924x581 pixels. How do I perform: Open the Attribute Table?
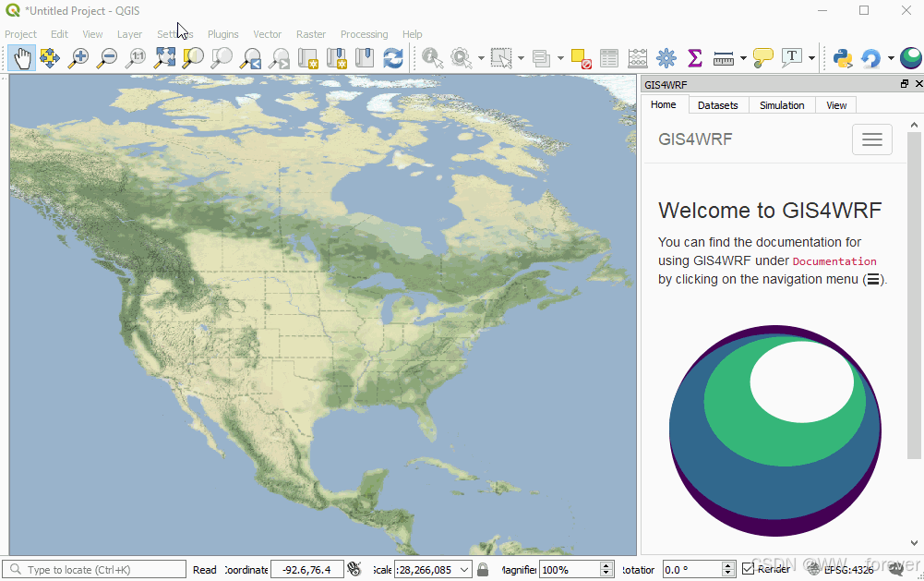[609, 58]
